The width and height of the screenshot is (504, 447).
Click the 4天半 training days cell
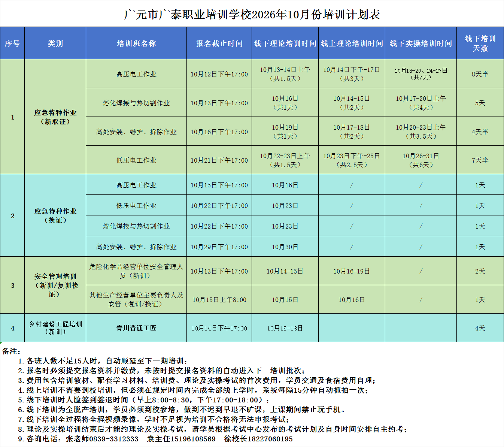click(x=480, y=132)
